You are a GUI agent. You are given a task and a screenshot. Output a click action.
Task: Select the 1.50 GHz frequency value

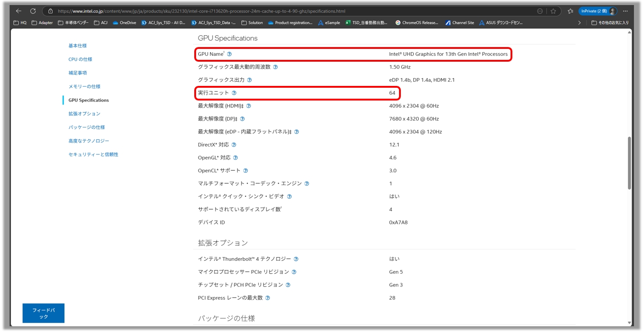pyautogui.click(x=400, y=67)
